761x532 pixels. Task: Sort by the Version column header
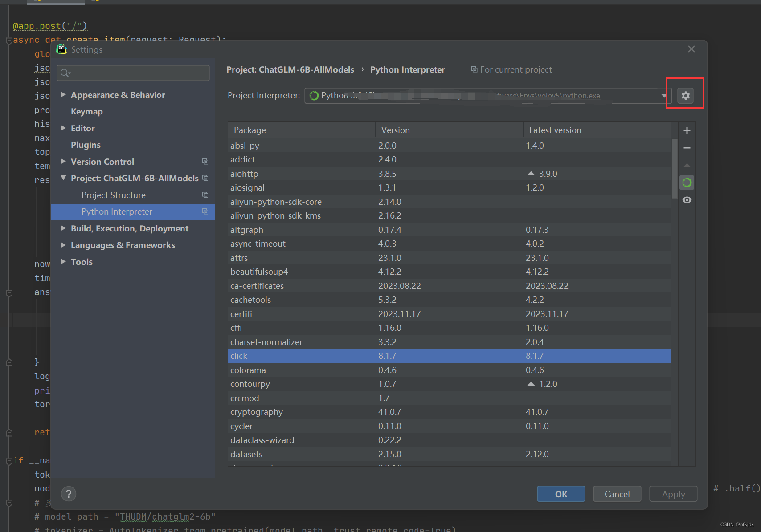click(x=449, y=130)
